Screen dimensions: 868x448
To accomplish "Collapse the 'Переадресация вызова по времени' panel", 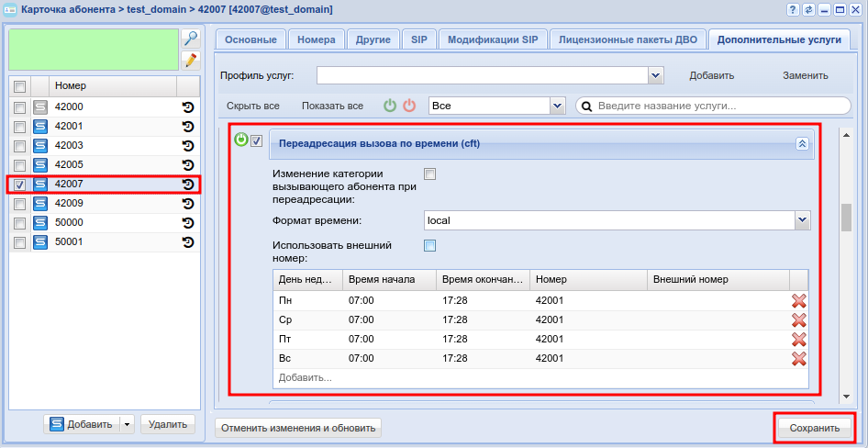I will pyautogui.click(x=801, y=143).
